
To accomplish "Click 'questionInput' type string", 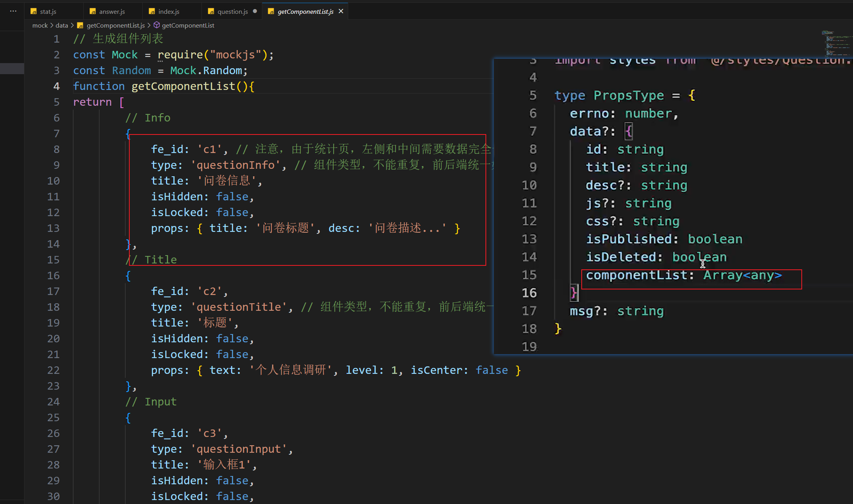I will coord(239,449).
